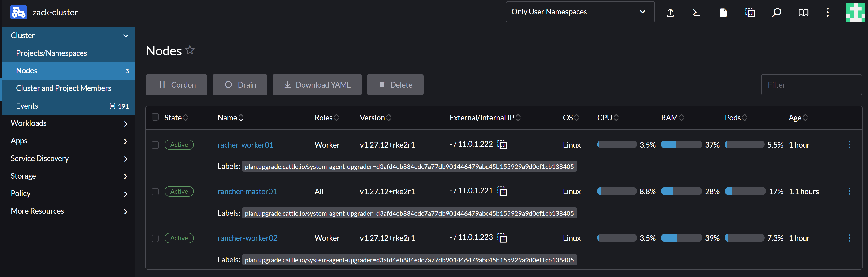Sort the table by Age
The image size is (868, 277).
pos(798,117)
